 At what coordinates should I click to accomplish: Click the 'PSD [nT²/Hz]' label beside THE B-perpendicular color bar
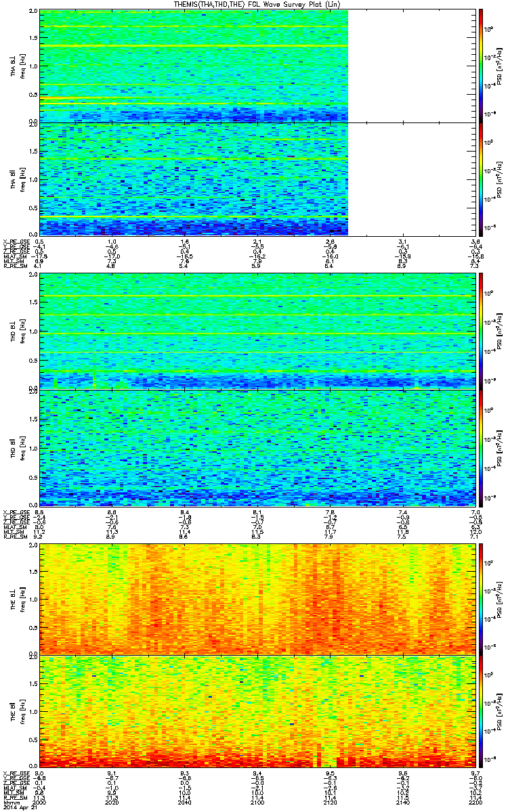click(499, 598)
